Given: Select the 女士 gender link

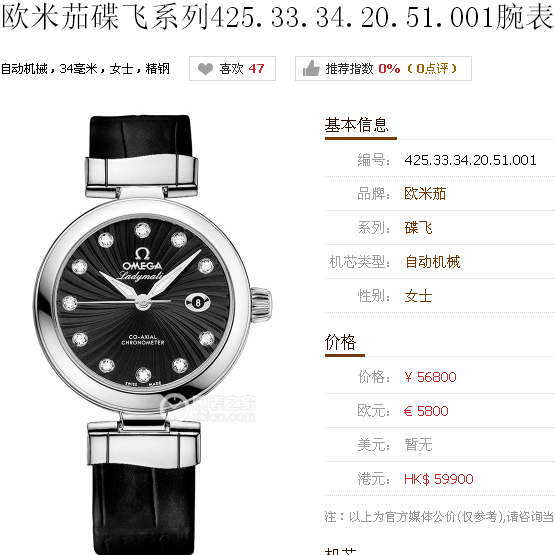Looking at the screenshot, I should click(418, 296).
